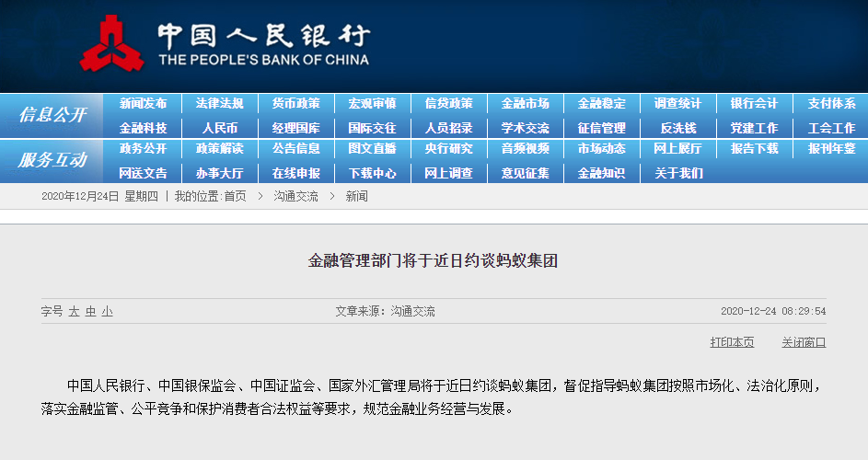Open 反洗钱 section

677,129
